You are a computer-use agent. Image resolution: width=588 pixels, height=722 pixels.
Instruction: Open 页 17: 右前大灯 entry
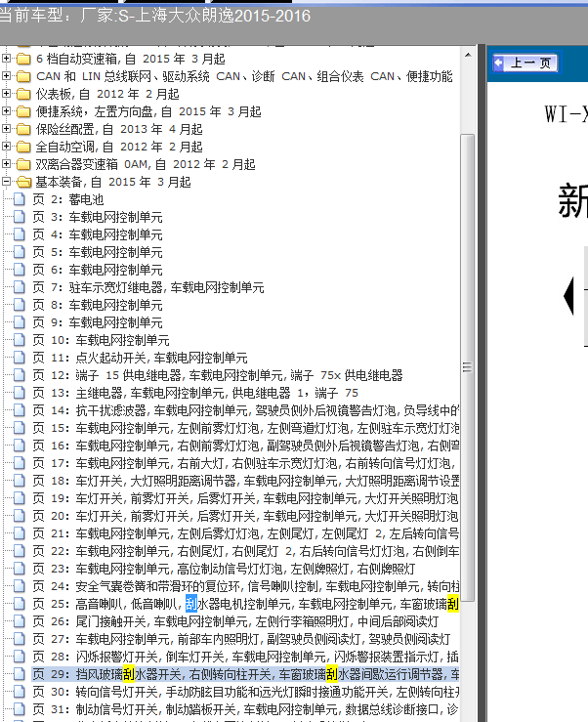(x=245, y=463)
